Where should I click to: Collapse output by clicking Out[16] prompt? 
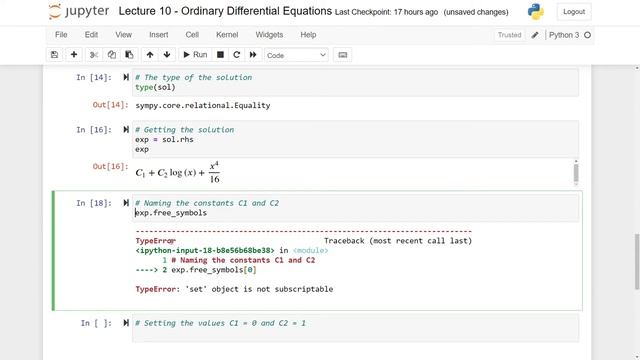click(110, 166)
